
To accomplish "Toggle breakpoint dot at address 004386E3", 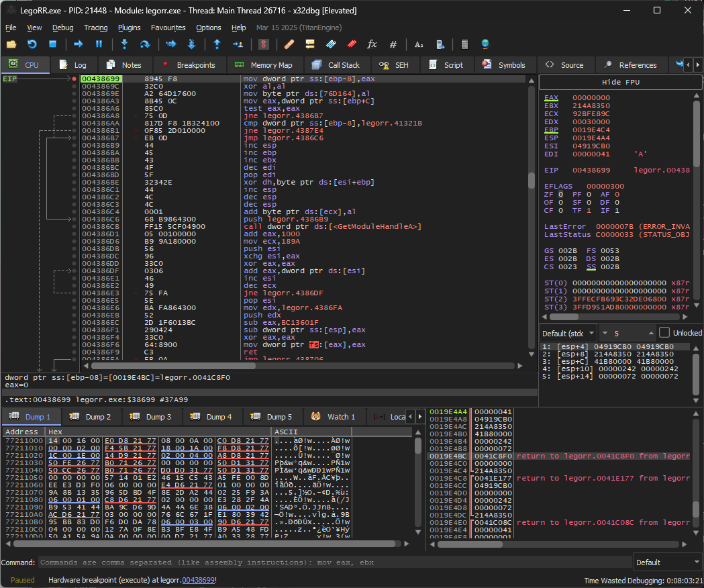I will click(74, 293).
